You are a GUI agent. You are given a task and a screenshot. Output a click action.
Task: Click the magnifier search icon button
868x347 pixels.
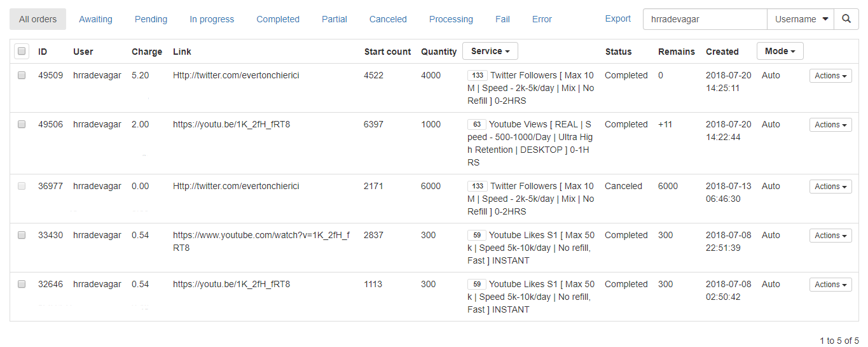click(846, 19)
